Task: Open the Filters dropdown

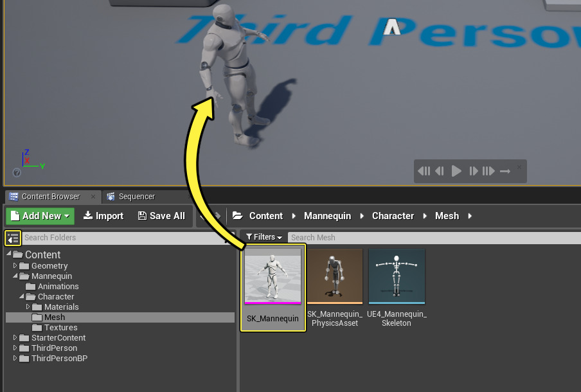Action: (x=264, y=237)
